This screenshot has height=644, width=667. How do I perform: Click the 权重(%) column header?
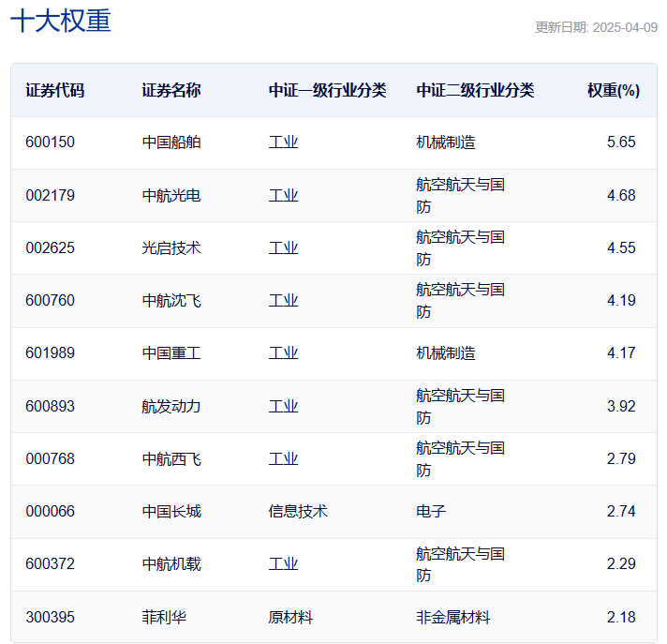(613, 90)
